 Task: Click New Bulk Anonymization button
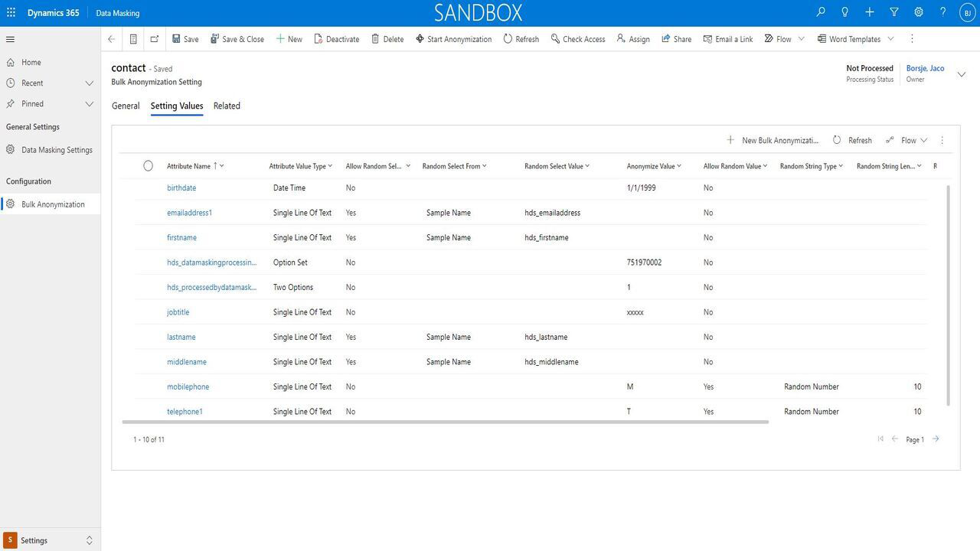773,140
